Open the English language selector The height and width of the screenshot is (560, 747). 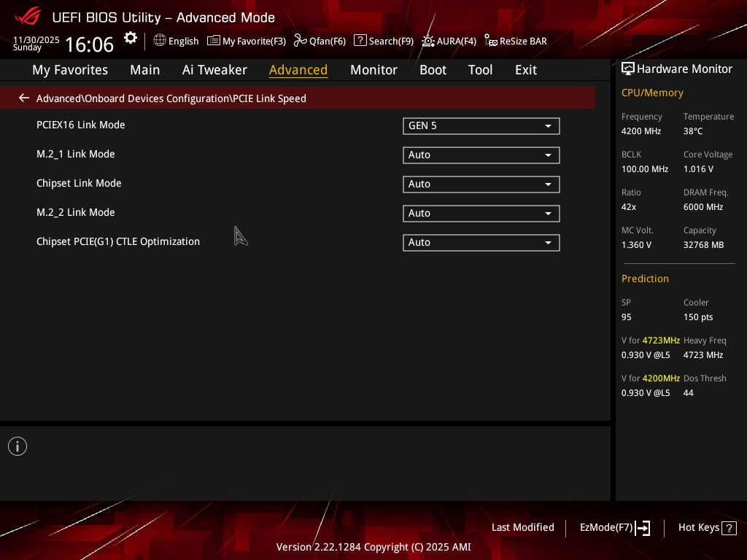(176, 41)
